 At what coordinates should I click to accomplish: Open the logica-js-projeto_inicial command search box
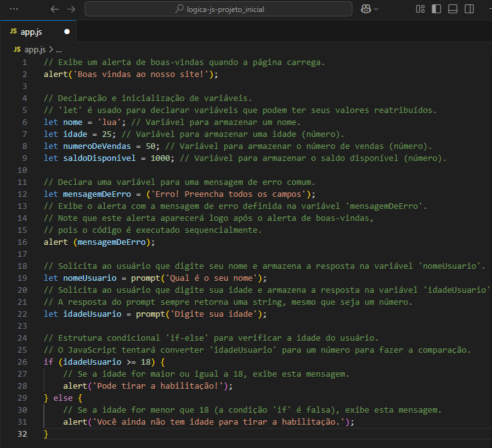pos(219,9)
